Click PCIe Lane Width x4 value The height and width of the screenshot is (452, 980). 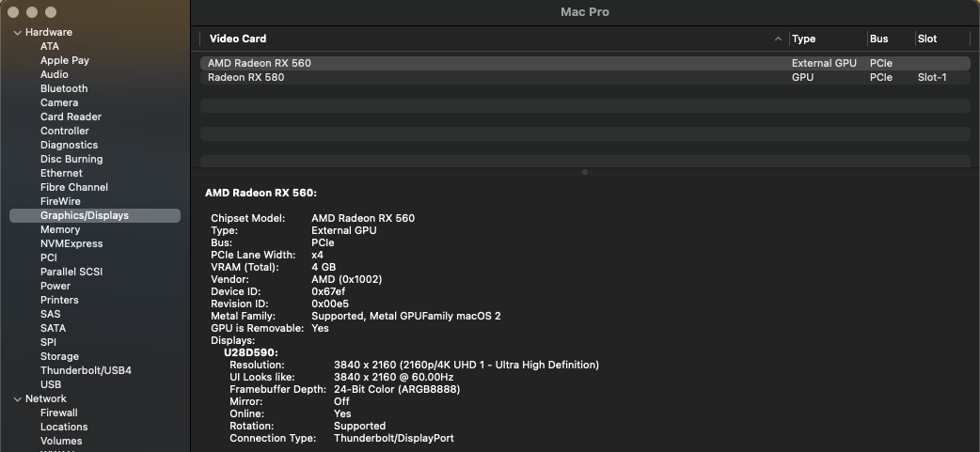point(317,255)
